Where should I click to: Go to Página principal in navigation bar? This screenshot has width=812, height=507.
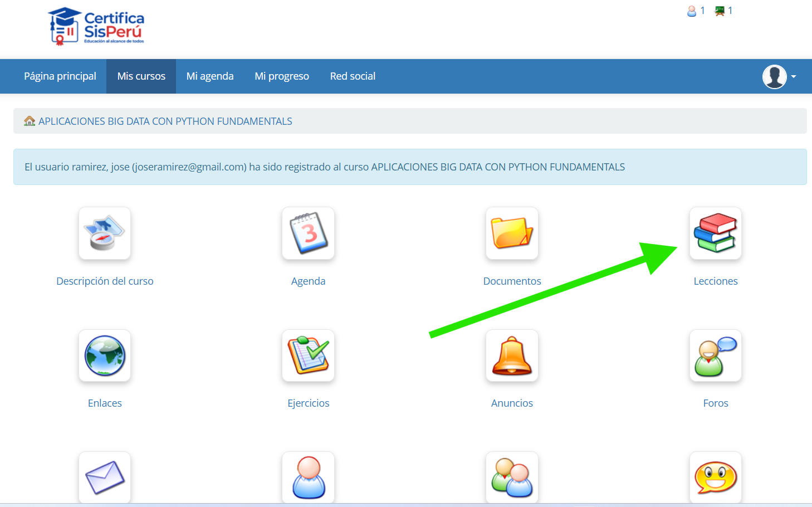pos(60,76)
